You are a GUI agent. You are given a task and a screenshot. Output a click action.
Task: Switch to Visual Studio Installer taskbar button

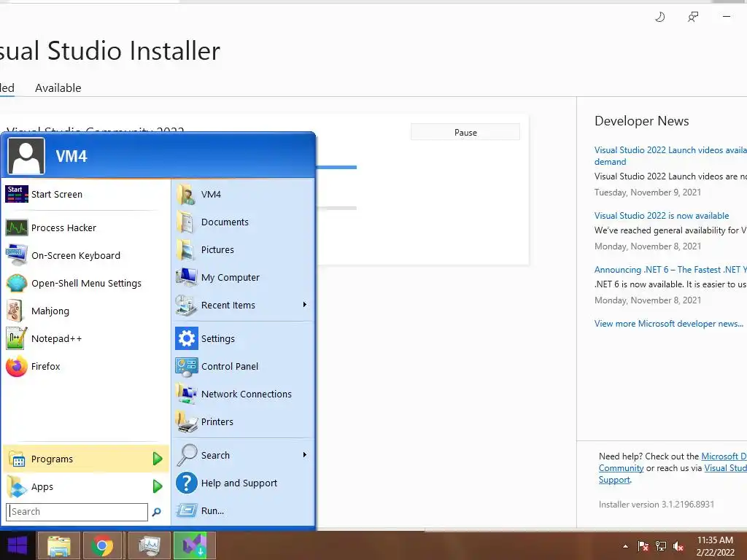click(194, 545)
